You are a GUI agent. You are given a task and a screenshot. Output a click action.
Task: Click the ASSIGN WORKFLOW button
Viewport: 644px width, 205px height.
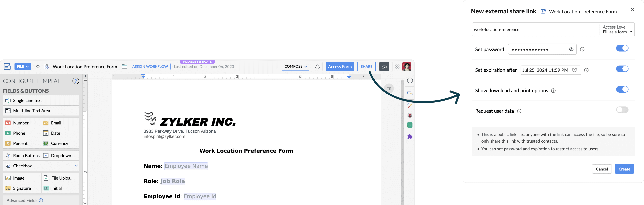pyautogui.click(x=150, y=67)
